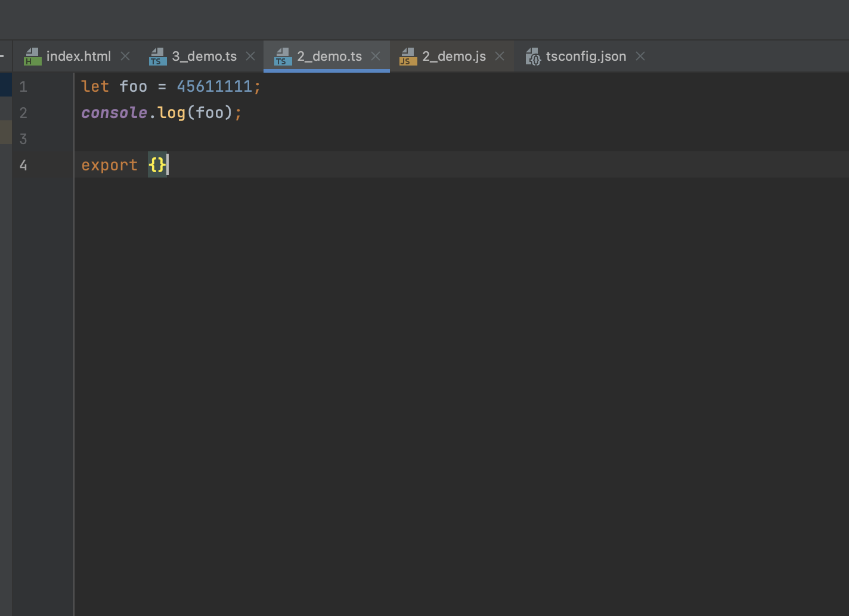Click the TypeScript icon on 3_demo.ts tab

point(157,57)
